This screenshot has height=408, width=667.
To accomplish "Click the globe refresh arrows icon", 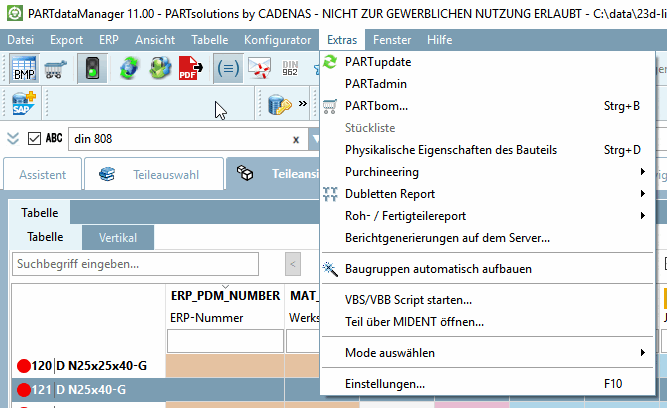I will point(128,68).
